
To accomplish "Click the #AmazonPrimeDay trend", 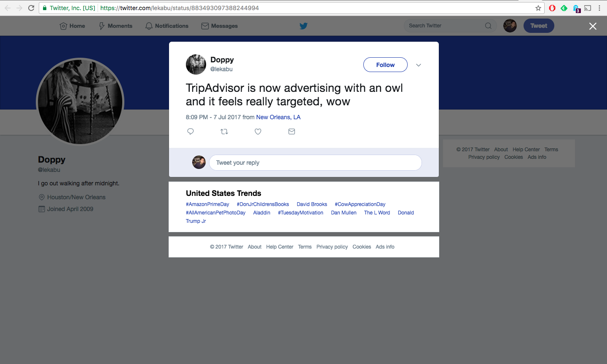I will point(207,204).
